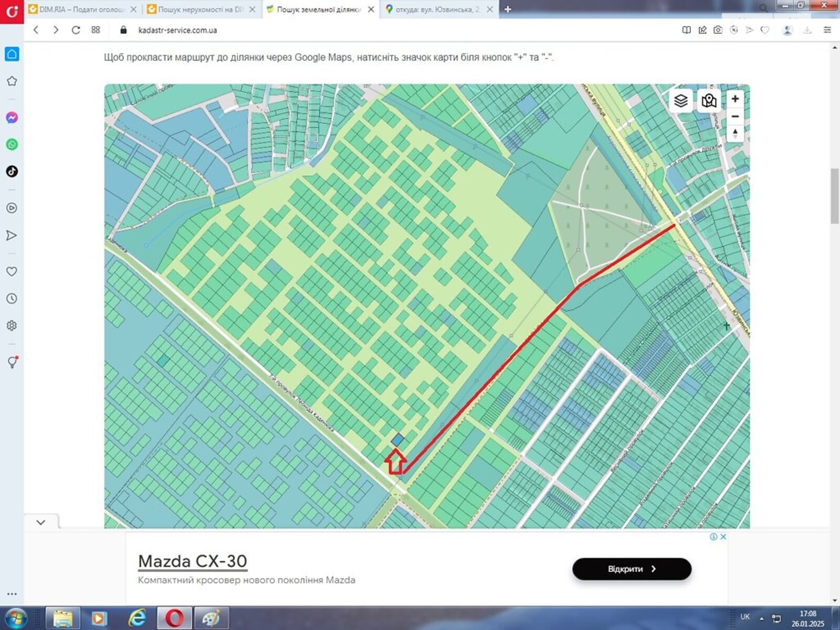Zoom out with the minus button

pyautogui.click(x=735, y=117)
